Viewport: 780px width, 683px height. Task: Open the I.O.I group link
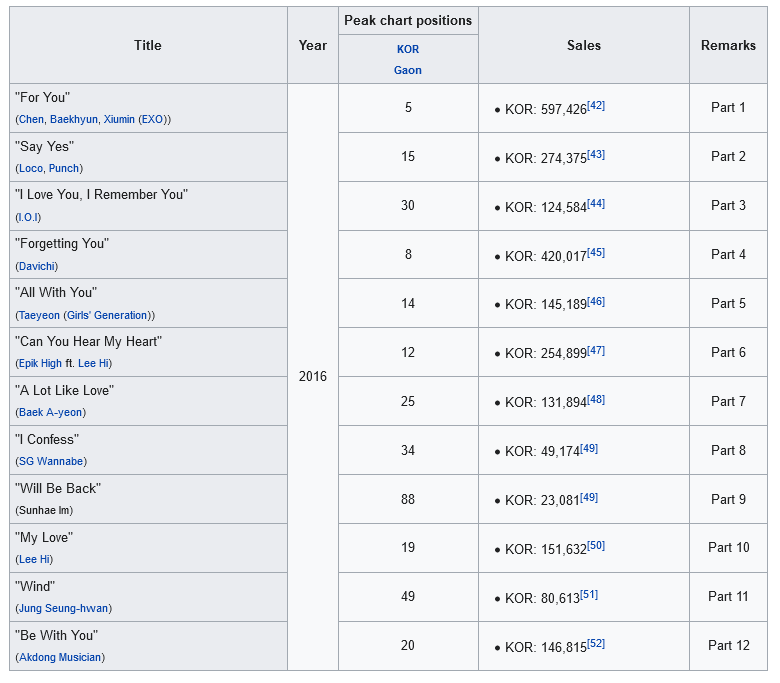click(28, 217)
